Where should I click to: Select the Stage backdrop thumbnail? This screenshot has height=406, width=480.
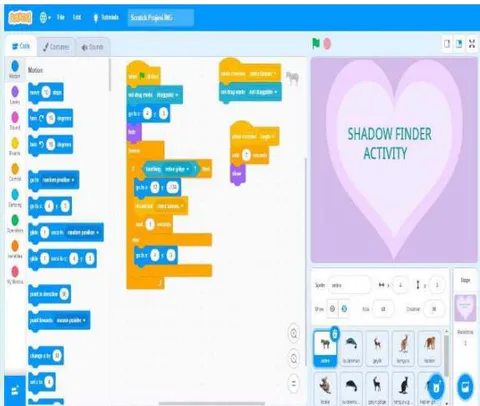465,307
